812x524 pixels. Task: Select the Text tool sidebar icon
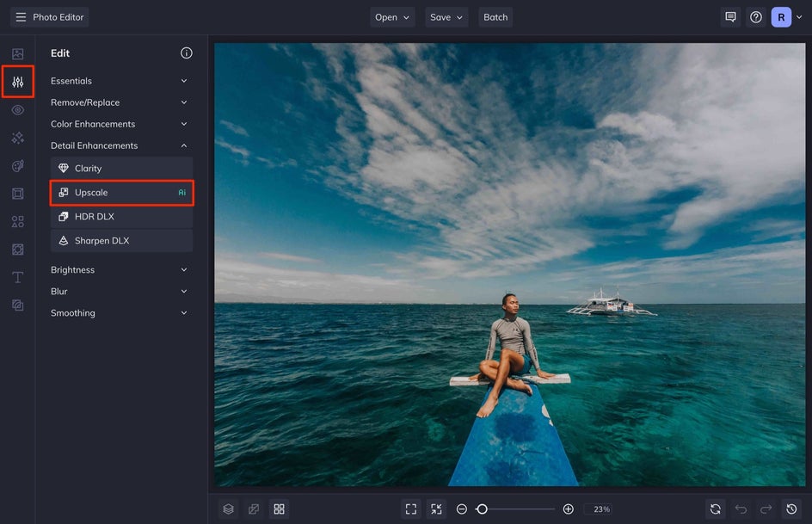17,278
